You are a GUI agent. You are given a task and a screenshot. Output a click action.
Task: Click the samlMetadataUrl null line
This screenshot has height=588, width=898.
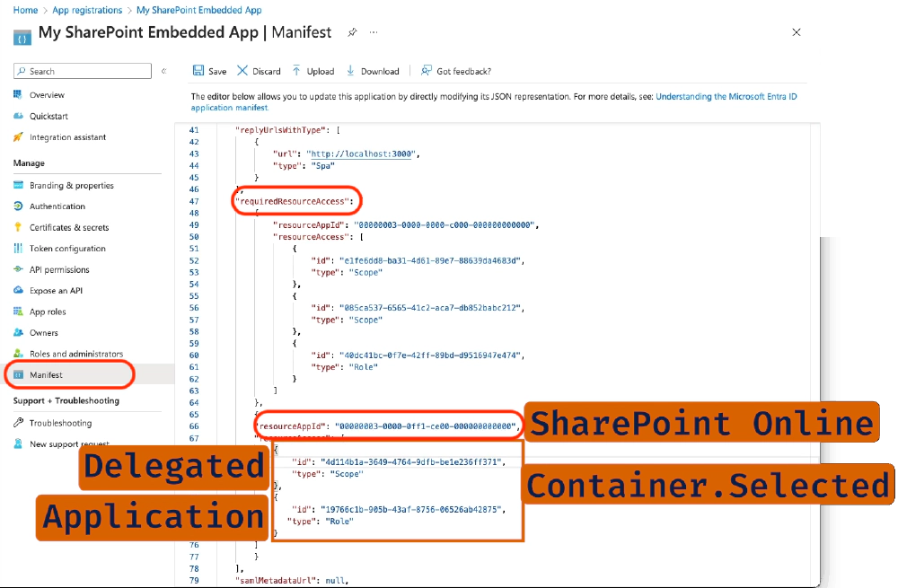(x=292, y=580)
